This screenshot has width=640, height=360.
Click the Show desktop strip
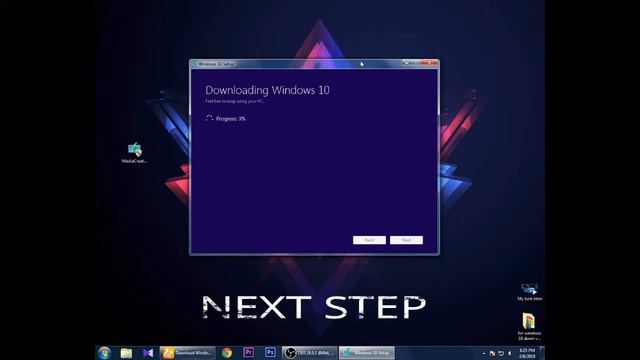[542, 353]
